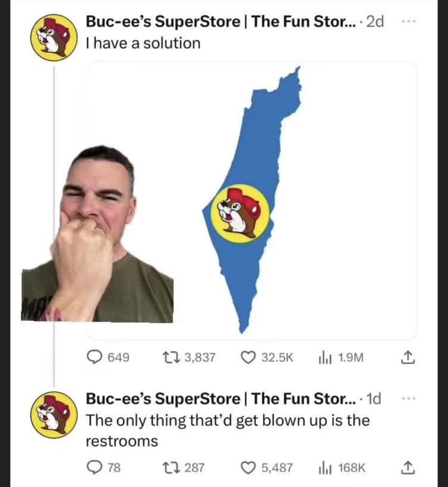Viewport: 448px width, 487px height.
Task: View analytics icon showing 1.9M views
Action: click(324, 358)
